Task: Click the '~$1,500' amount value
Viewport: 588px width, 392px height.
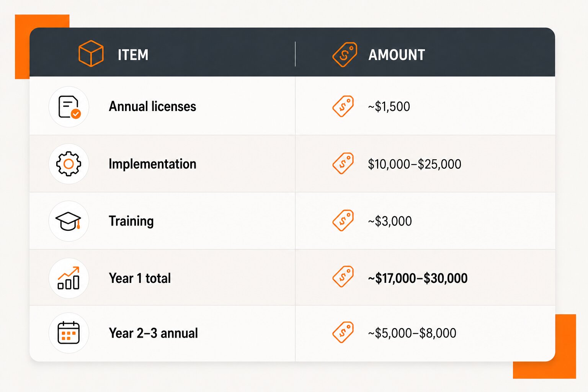Action: coord(389,106)
